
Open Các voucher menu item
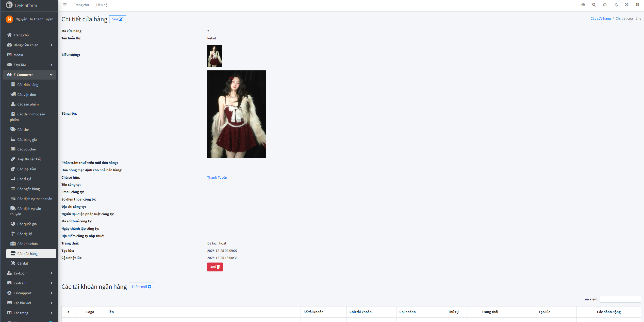[x=27, y=149]
